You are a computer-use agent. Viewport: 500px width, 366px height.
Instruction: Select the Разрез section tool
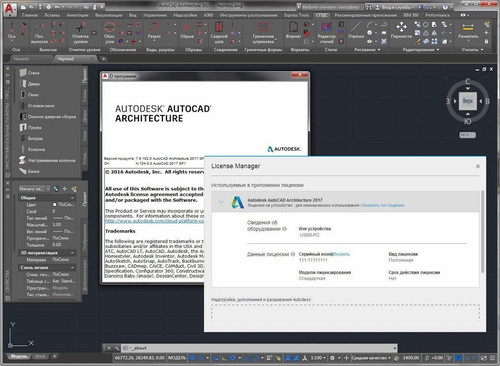point(154,31)
